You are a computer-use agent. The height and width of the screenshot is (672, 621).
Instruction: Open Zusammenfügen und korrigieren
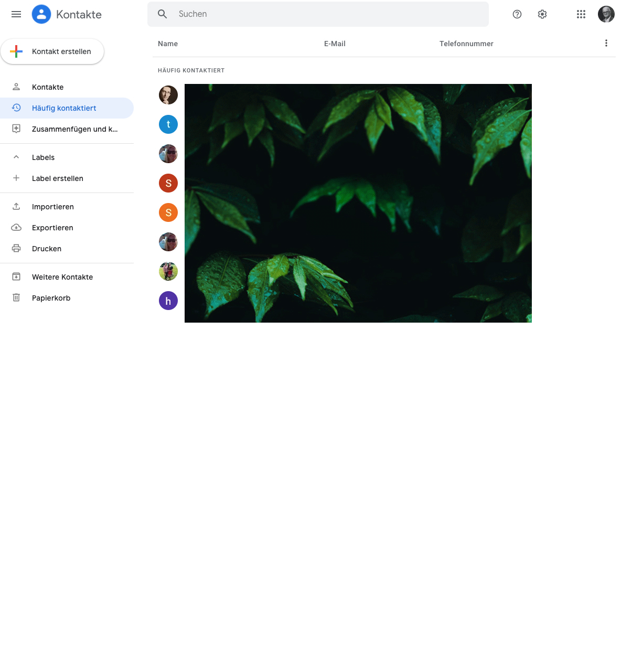coord(67,129)
